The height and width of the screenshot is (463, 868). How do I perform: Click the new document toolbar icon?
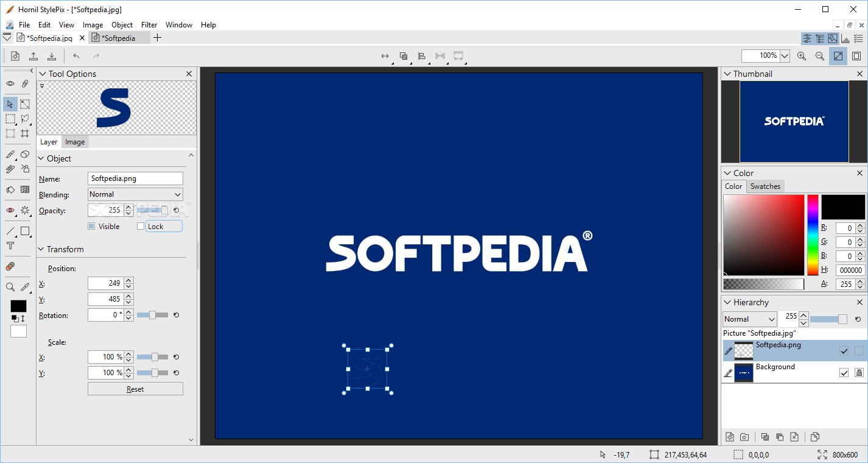15,56
